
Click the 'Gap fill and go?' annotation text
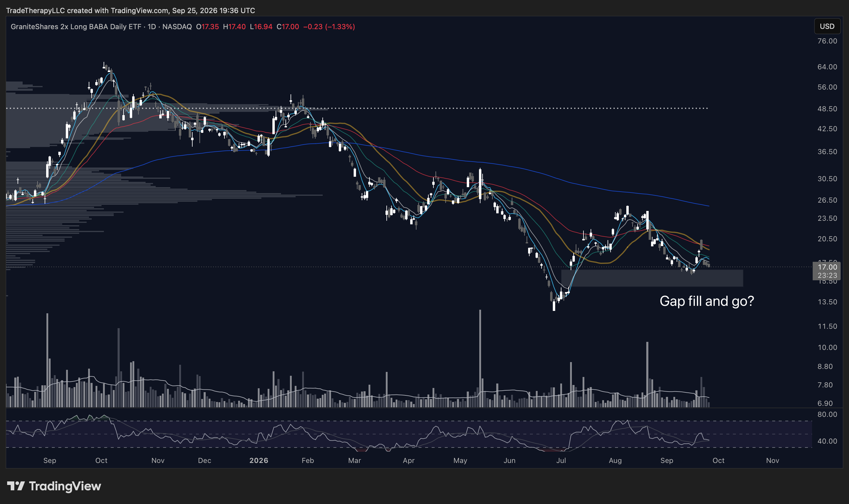pos(707,301)
